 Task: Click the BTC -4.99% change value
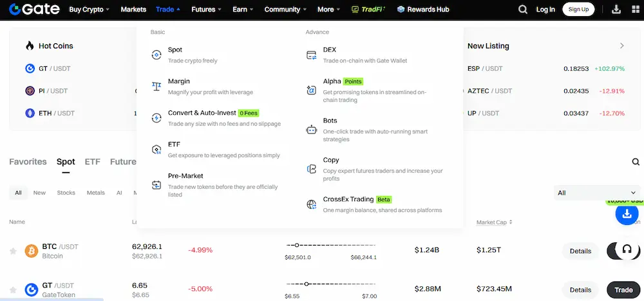tap(200, 250)
